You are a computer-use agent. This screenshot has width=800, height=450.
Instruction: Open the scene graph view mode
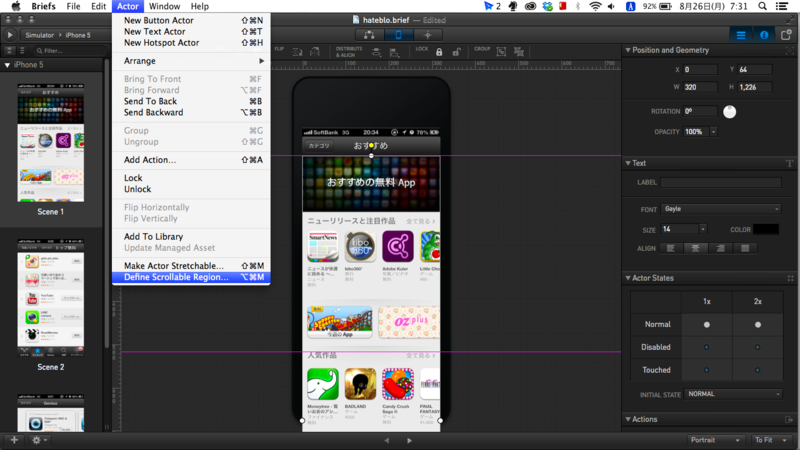369,35
